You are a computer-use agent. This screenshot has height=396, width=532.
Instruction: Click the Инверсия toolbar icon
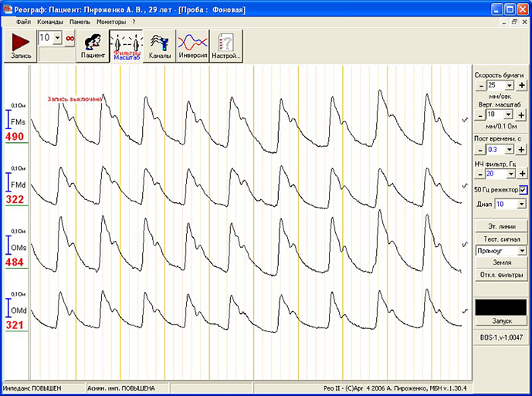192,46
